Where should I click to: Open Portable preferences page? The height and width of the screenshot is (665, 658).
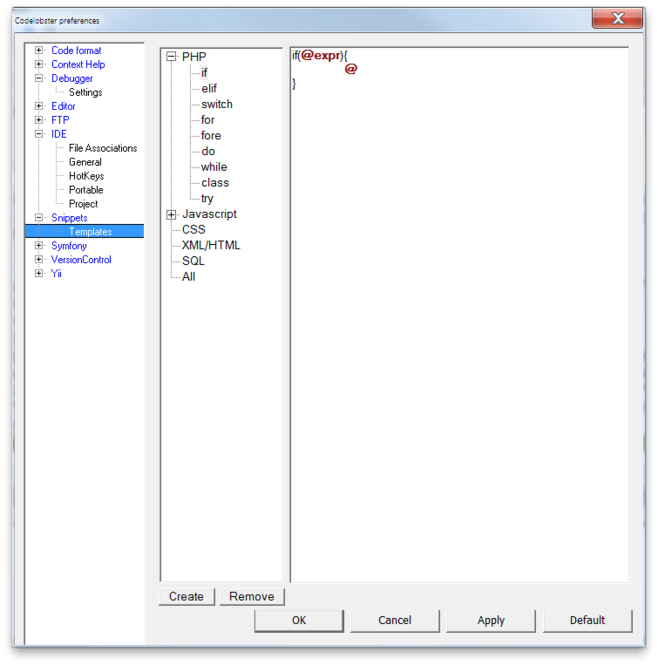pyautogui.click(x=86, y=190)
